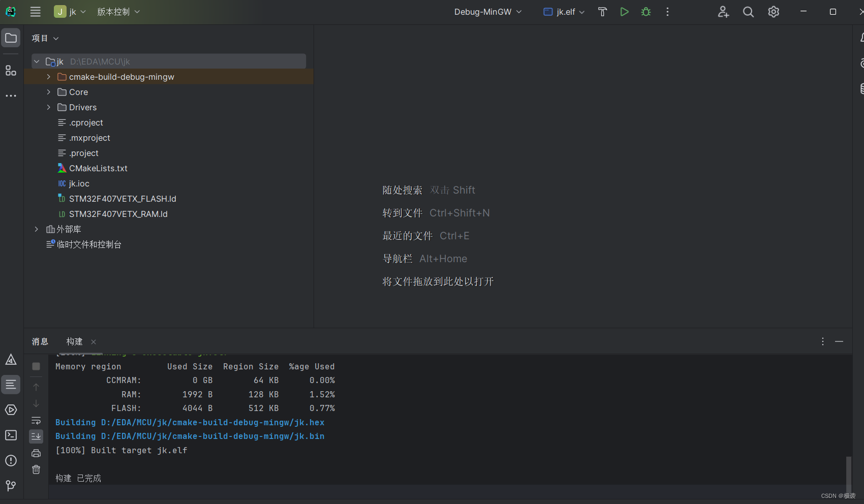Viewport: 864px width, 504px height.
Task: Open jk.bin path link in output
Action: point(212,436)
